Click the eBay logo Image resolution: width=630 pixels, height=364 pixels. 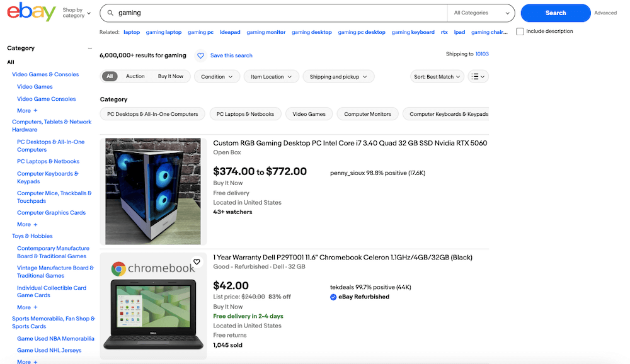pos(31,12)
